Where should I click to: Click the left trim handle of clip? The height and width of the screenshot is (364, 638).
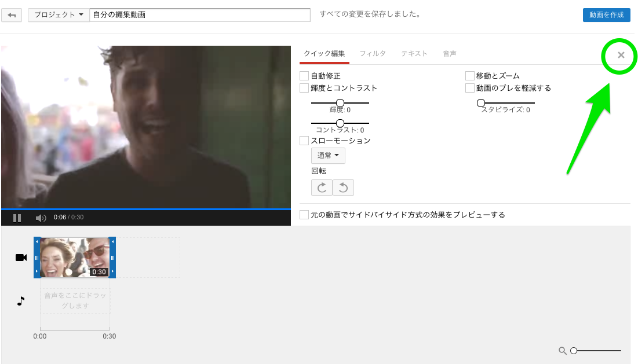click(37, 258)
